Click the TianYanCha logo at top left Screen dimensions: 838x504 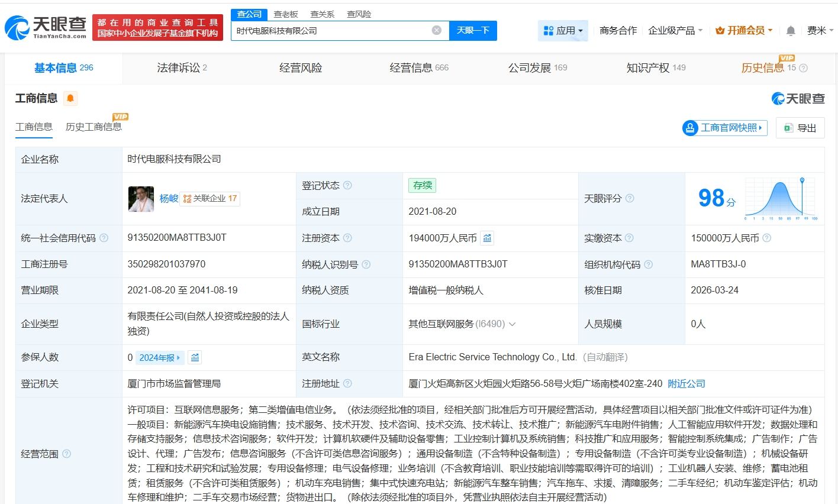tap(46, 27)
